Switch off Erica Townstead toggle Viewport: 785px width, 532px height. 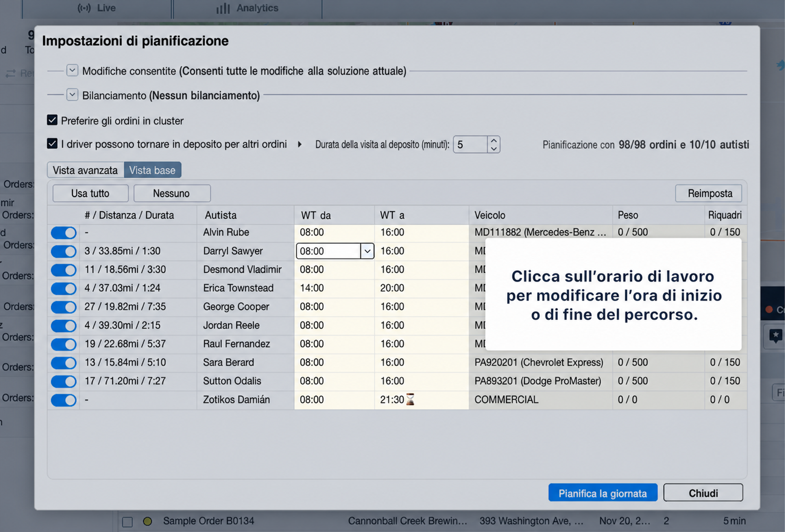64,288
